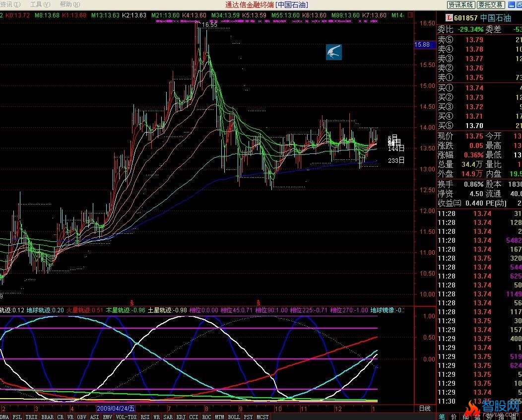This screenshot has width=522, height=420.
Task: Switch to the FSL indicator tab
Action: click(x=17, y=417)
